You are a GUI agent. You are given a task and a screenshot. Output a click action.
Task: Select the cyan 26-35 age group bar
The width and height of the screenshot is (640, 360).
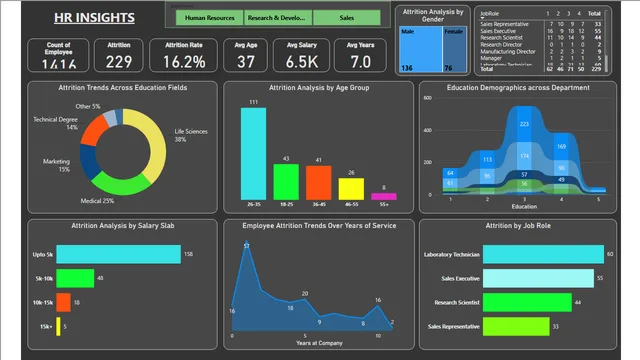coord(253,153)
